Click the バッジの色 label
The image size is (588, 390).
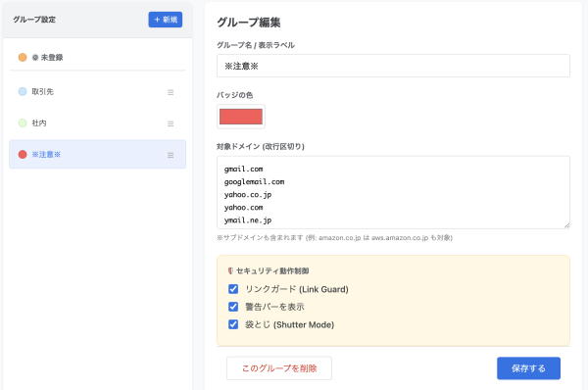click(x=235, y=95)
